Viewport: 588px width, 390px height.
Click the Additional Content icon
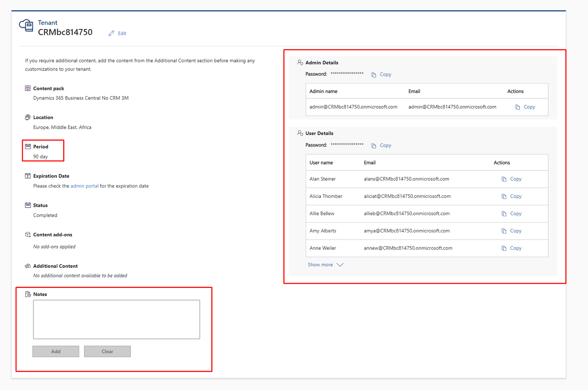tap(28, 266)
